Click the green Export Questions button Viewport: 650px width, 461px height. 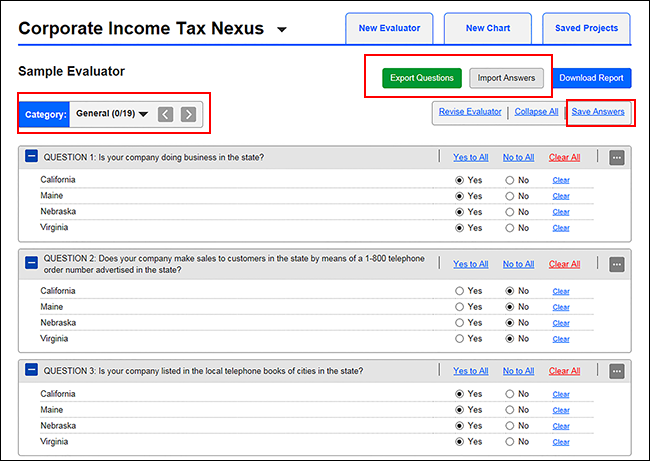pos(421,77)
